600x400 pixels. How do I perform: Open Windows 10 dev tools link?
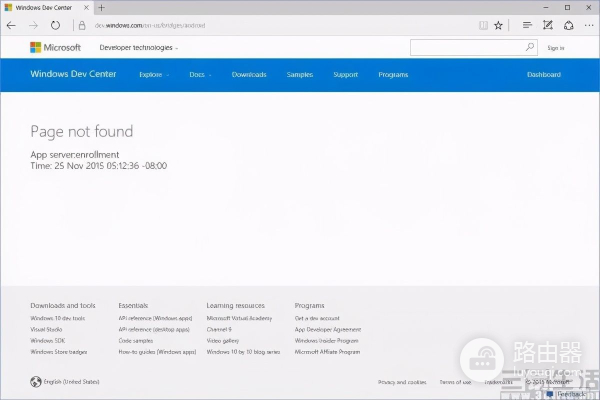(x=58, y=318)
